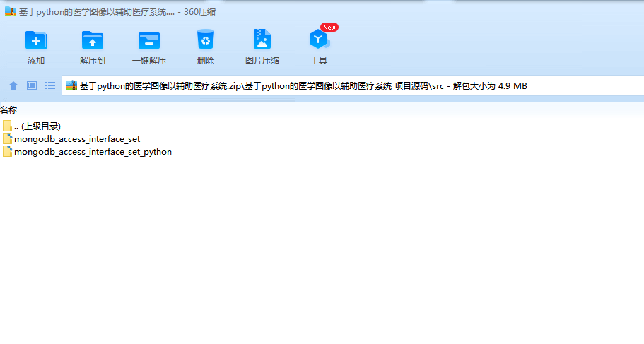Switch to detail view icon
This screenshot has width=644, height=344.
click(x=32, y=85)
